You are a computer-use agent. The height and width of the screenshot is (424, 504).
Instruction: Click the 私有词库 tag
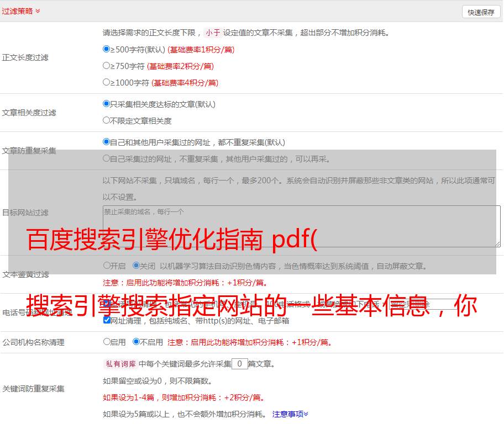pyautogui.click(x=121, y=364)
